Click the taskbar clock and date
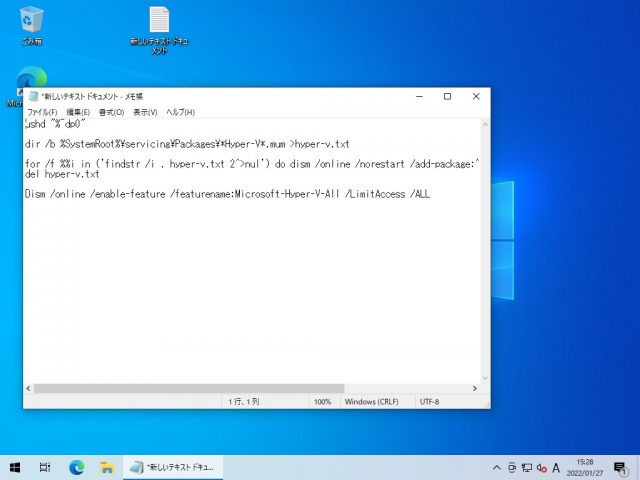 [588, 467]
